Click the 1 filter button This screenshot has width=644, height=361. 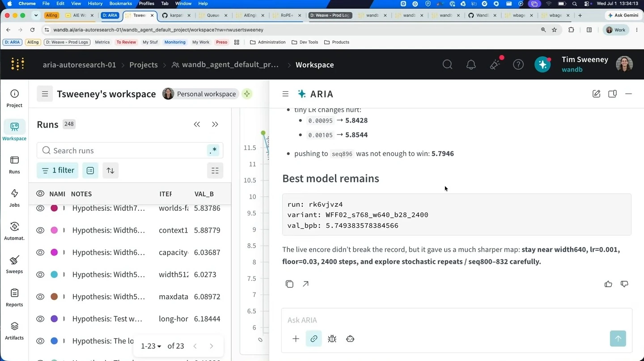click(x=58, y=170)
